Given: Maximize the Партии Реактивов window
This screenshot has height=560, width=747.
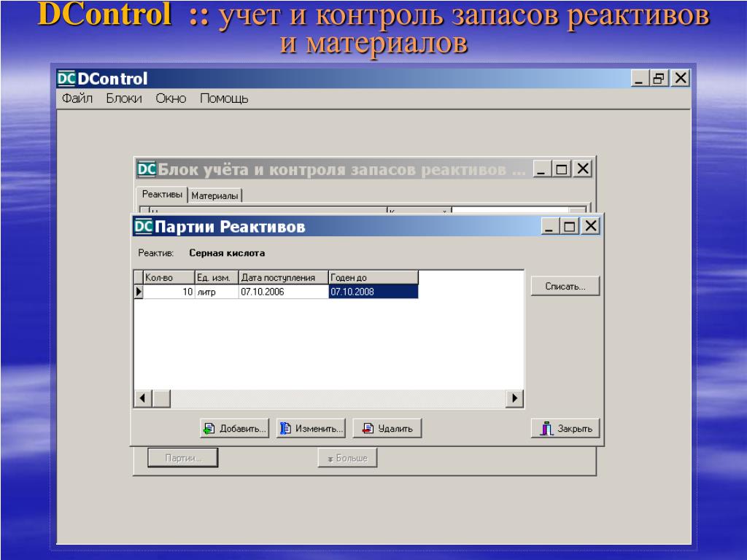Looking at the screenshot, I should (x=569, y=226).
